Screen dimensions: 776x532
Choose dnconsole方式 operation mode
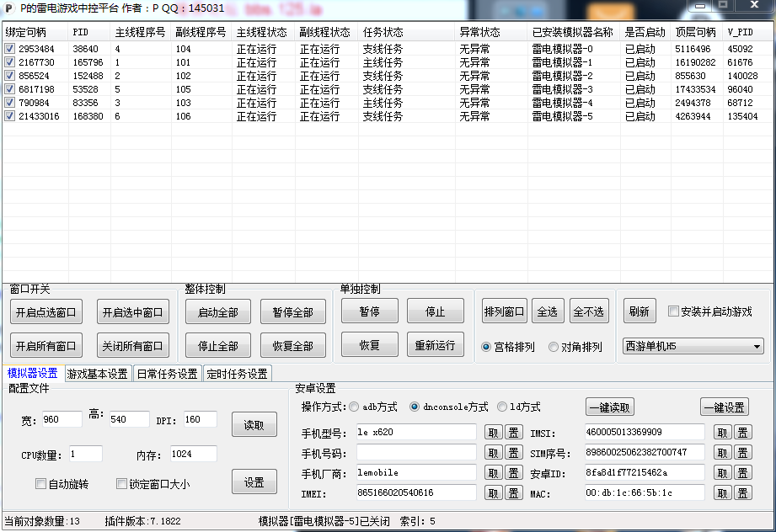click(x=415, y=407)
